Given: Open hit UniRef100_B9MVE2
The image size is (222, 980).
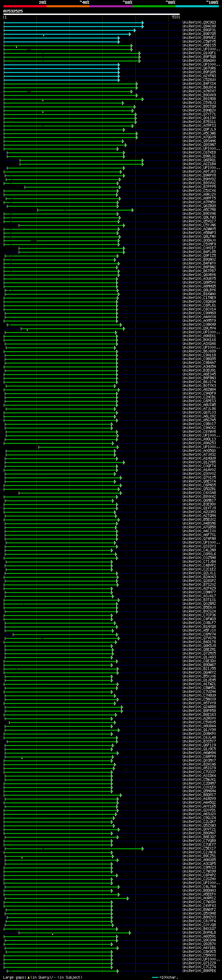Looking at the screenshot, I should 199,38.
